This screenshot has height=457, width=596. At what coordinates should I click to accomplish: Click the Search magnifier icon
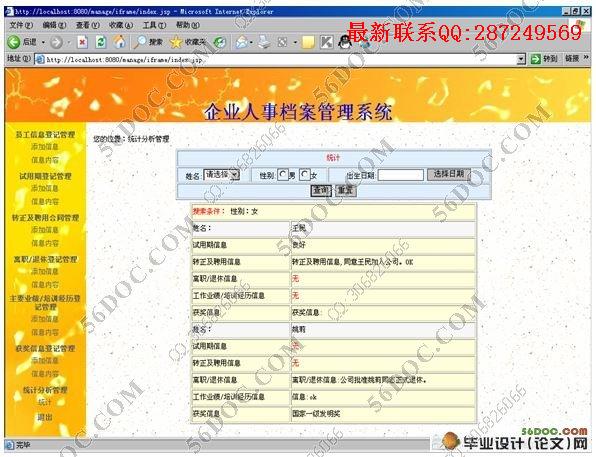click(x=140, y=41)
